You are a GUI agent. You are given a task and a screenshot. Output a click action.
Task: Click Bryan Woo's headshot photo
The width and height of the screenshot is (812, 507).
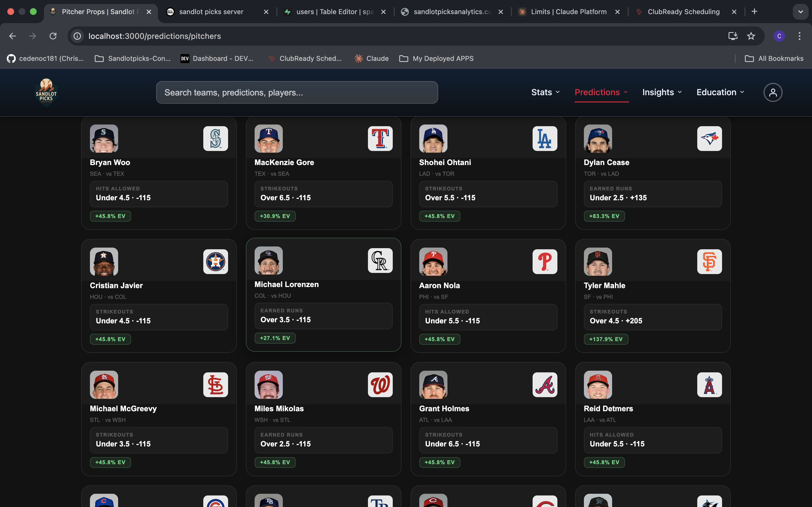tap(104, 139)
